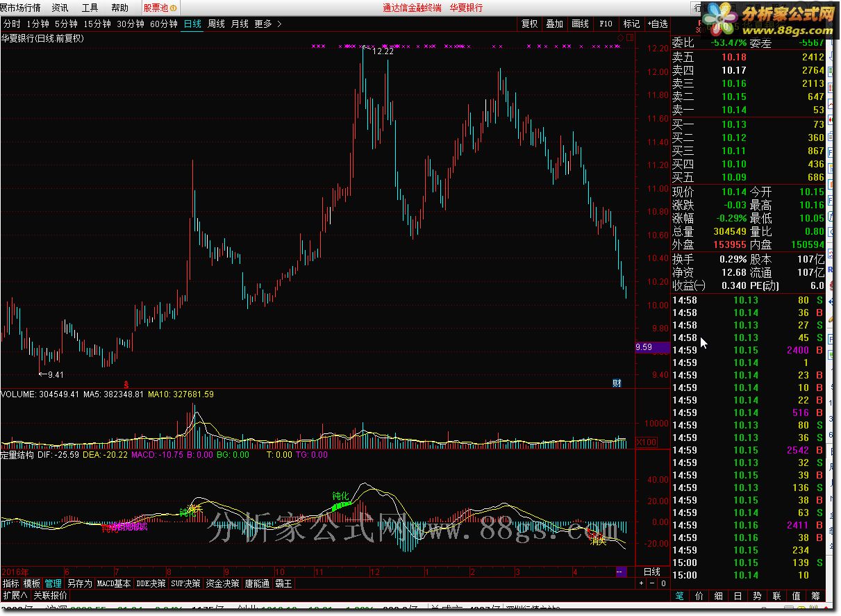Switch to 周线 weekly chart

point(216,24)
